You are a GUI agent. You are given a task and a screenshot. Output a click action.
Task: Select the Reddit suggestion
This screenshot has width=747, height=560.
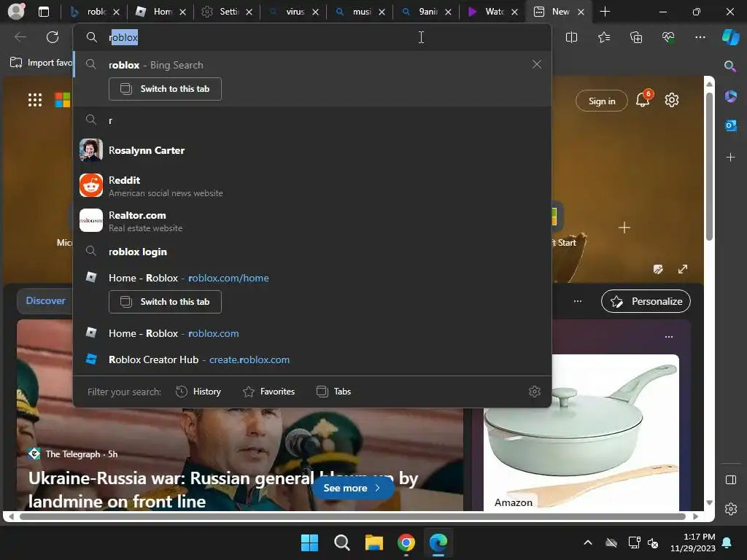pyautogui.click(x=312, y=186)
